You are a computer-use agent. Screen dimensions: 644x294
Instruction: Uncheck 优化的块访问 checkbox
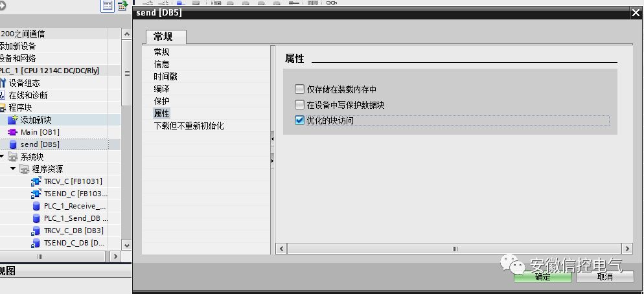(x=299, y=120)
